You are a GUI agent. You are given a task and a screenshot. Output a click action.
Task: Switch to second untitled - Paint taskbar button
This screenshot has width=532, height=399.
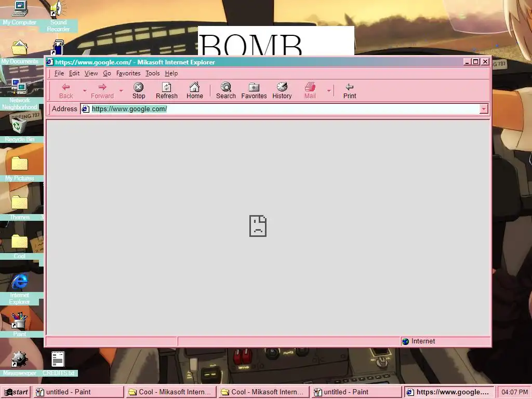(x=356, y=392)
